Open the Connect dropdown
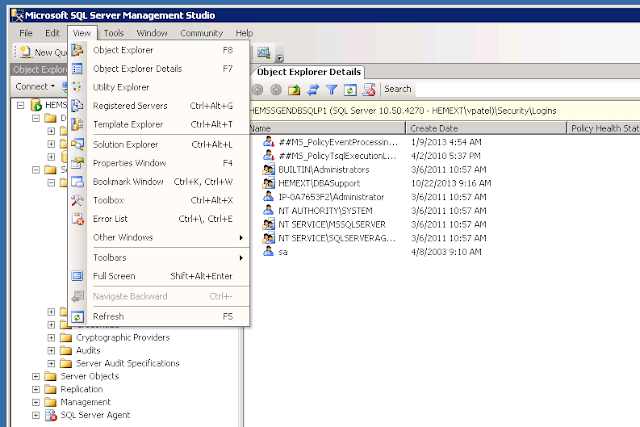The height and width of the screenshot is (427, 640). coord(35,87)
